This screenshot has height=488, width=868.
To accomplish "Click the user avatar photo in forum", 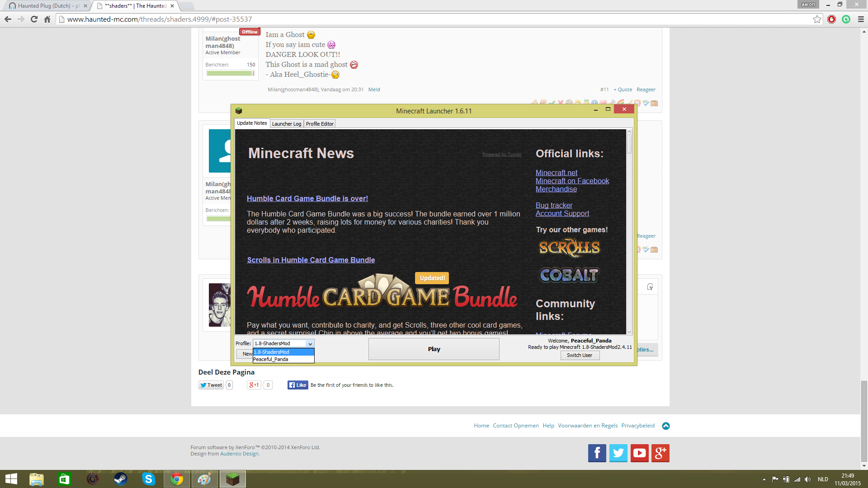I will pyautogui.click(x=220, y=305).
